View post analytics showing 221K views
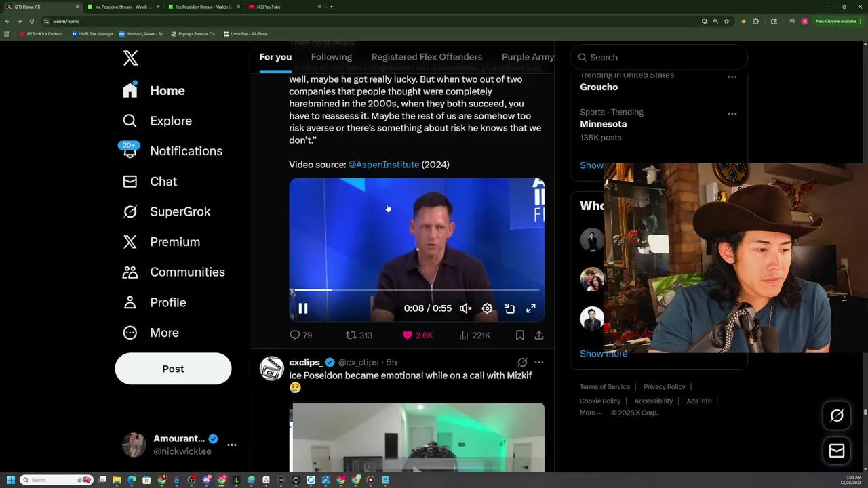868x488 pixels. 475,335
